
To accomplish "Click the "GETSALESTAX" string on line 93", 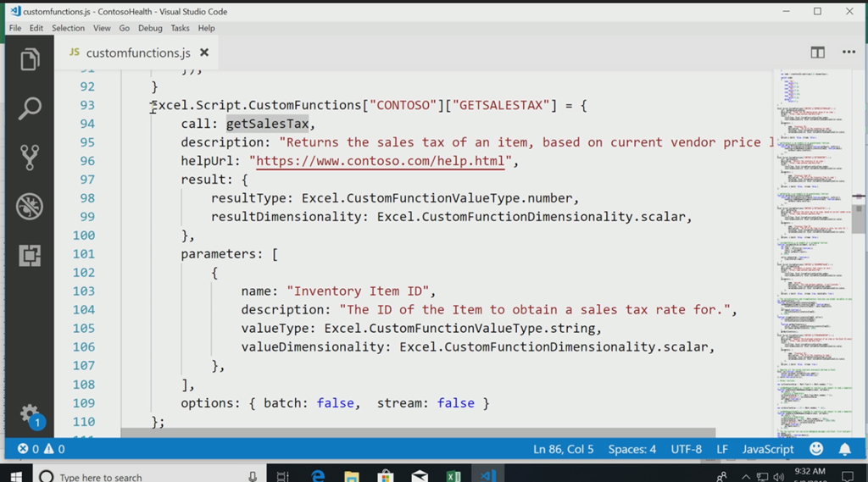I will 500,105.
